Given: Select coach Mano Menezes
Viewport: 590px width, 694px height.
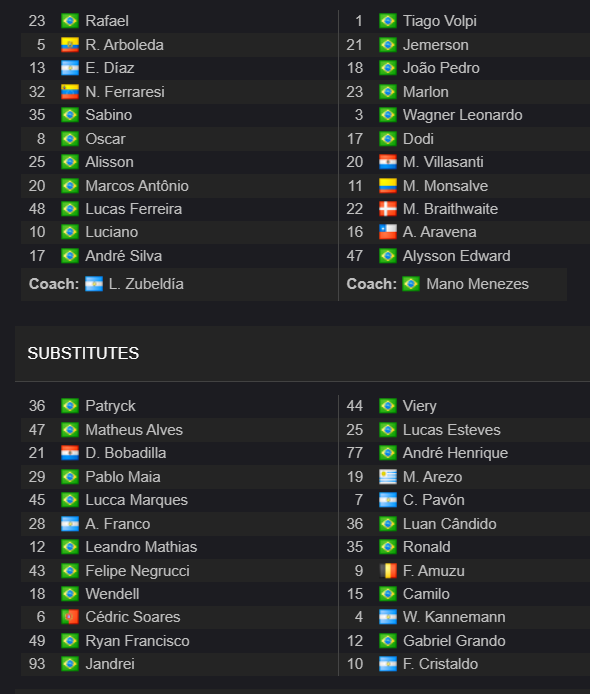Looking at the screenshot, I should (477, 284).
